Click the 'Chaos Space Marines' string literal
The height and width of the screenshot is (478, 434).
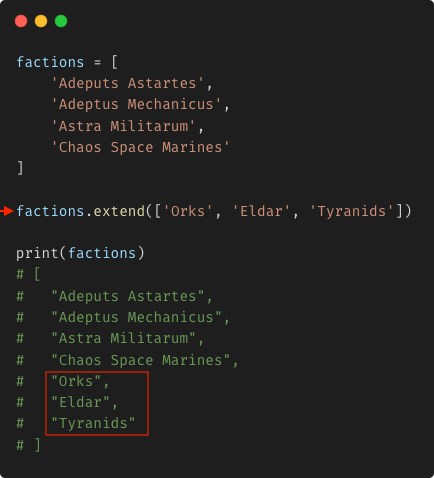[140, 147]
